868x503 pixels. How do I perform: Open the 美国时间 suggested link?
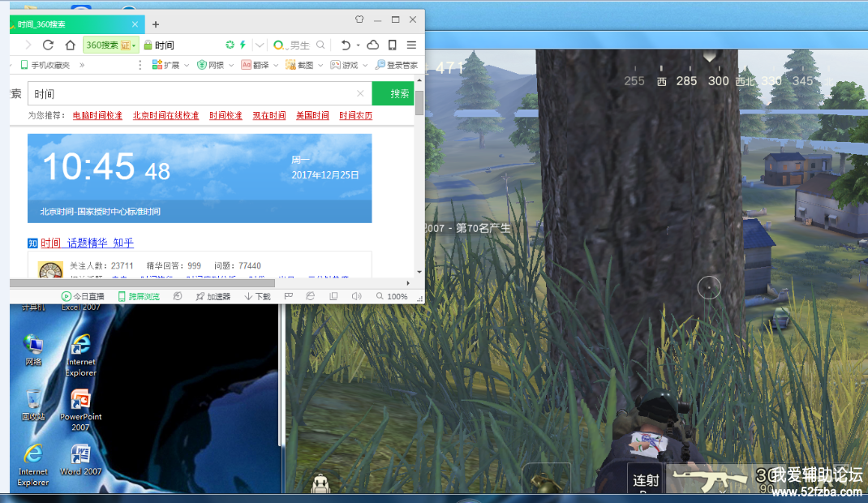click(312, 115)
